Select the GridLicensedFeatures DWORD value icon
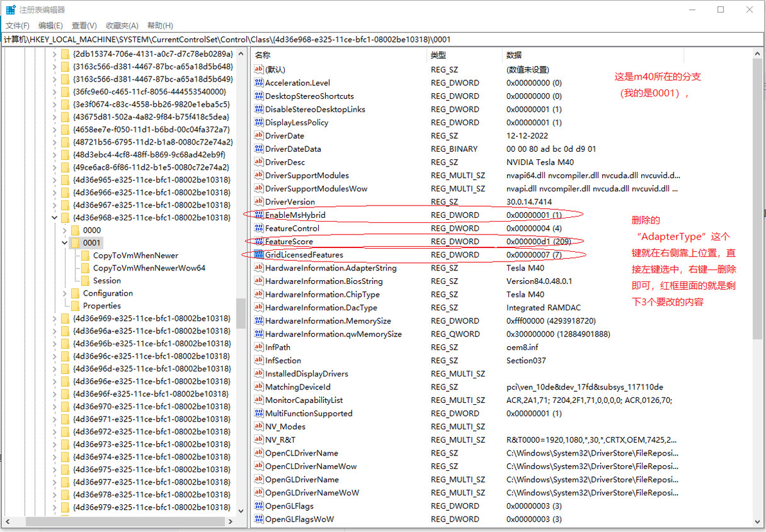The height and width of the screenshot is (532, 766). 259,254
